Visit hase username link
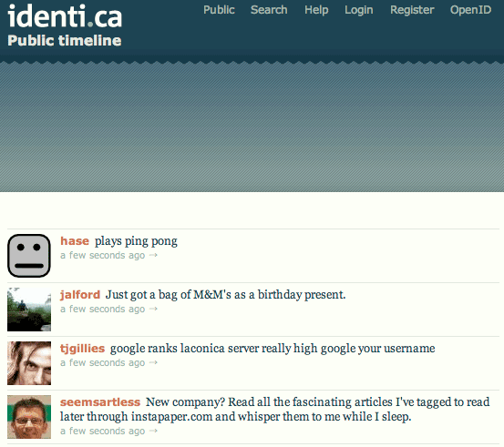 pyautogui.click(x=75, y=241)
